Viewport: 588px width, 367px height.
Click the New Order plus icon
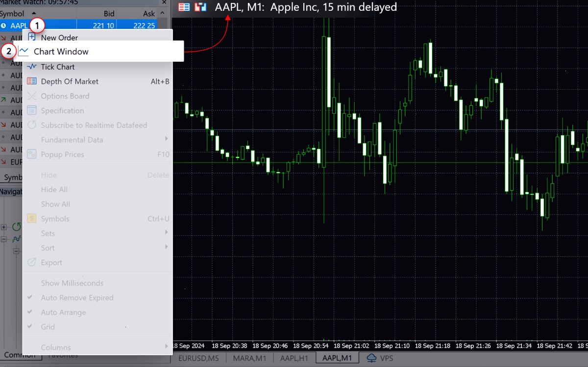click(32, 37)
